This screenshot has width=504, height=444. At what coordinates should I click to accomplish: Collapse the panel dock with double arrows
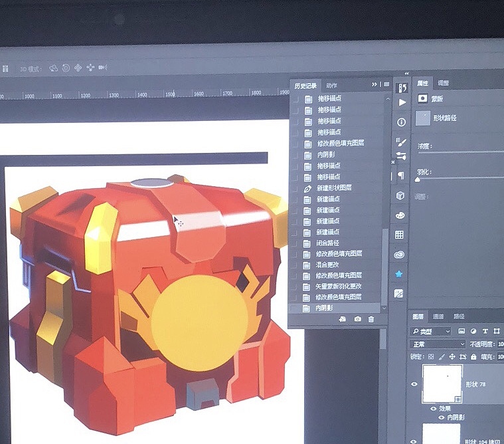point(406,74)
